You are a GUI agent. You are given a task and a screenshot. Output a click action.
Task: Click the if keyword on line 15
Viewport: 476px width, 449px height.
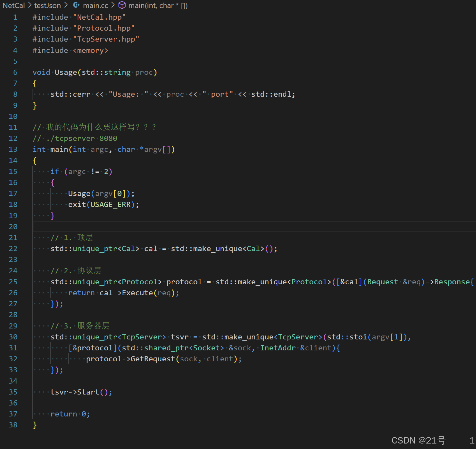55,172
